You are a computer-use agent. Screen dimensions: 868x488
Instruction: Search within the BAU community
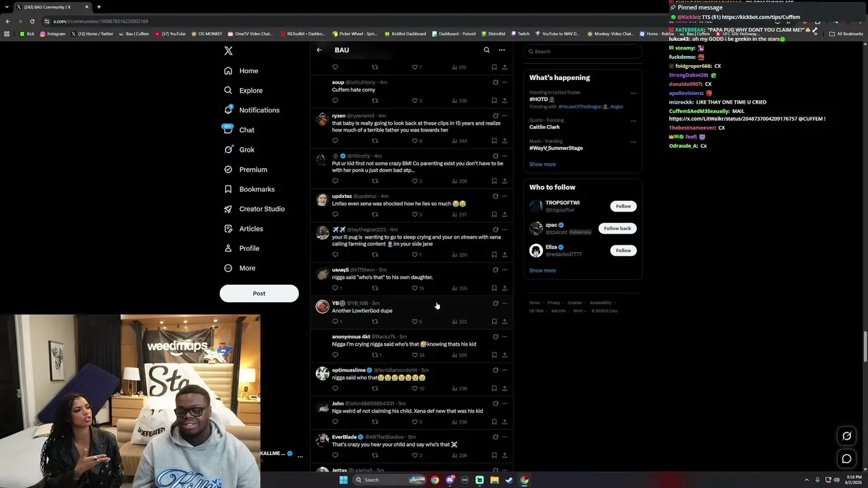click(486, 50)
